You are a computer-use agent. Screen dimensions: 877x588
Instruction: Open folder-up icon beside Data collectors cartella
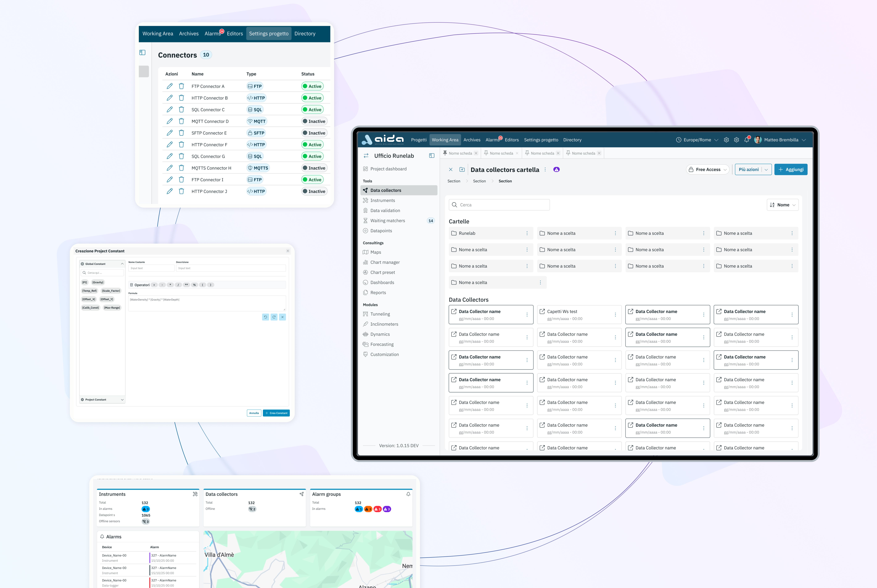(462, 169)
